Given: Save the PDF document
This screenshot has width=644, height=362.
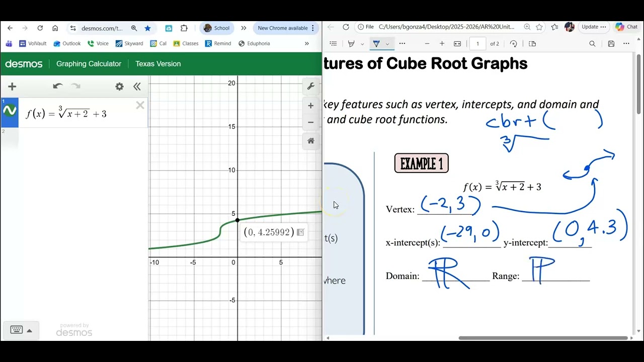Looking at the screenshot, I should [x=611, y=44].
